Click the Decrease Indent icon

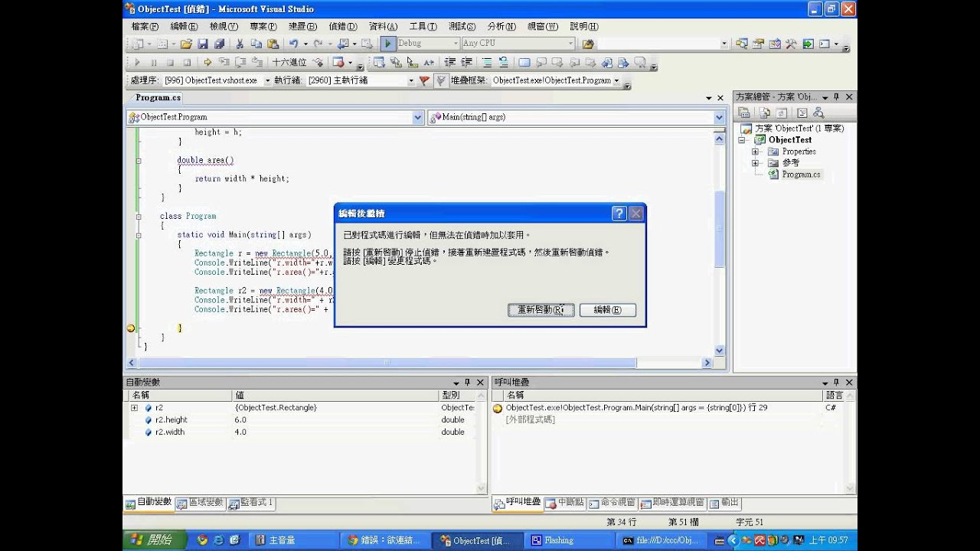(449, 63)
